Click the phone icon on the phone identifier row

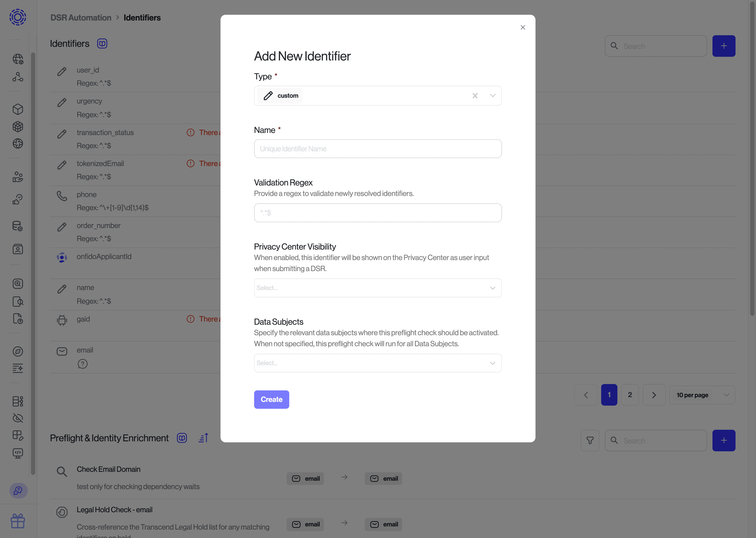[62, 196]
